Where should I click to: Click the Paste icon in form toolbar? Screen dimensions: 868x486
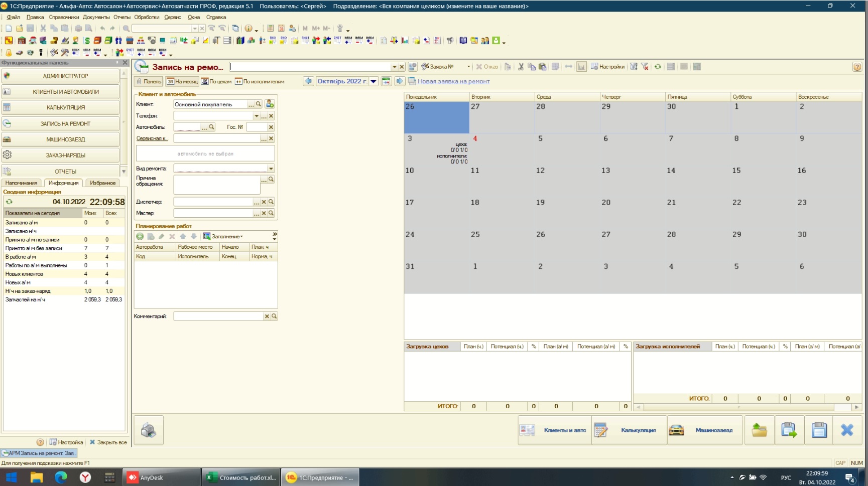[x=542, y=67]
